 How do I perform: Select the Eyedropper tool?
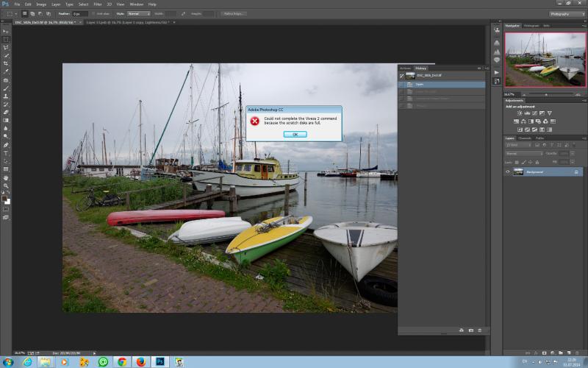(6, 71)
